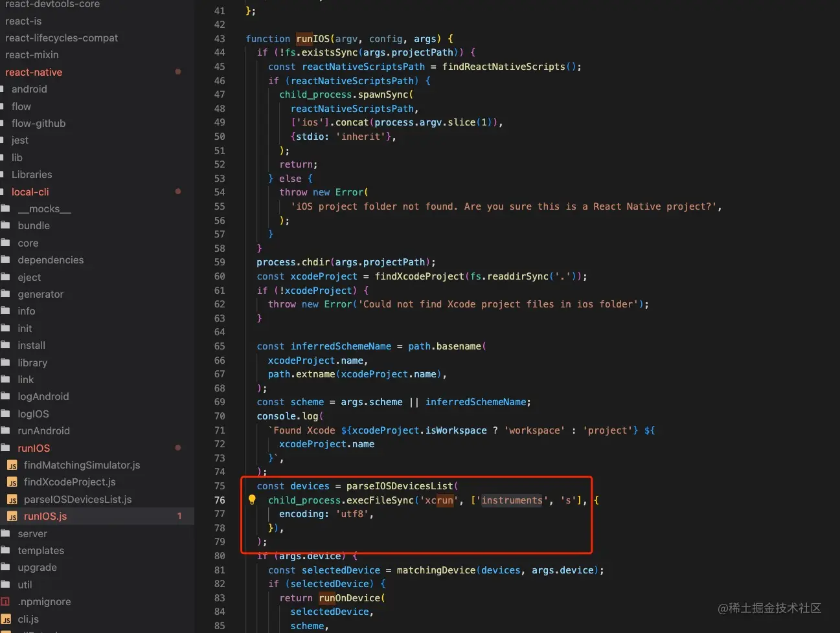Click the folder icon of templates

click(x=5, y=550)
